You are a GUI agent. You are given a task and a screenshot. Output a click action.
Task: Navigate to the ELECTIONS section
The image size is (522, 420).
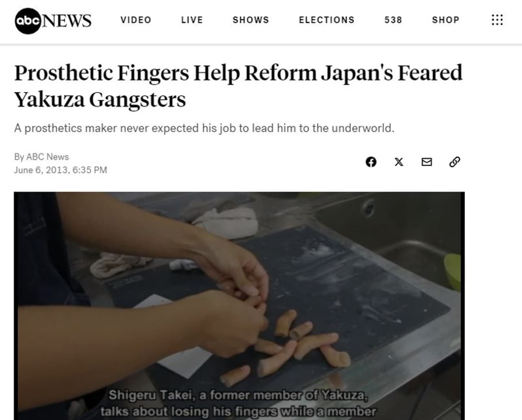(x=327, y=20)
